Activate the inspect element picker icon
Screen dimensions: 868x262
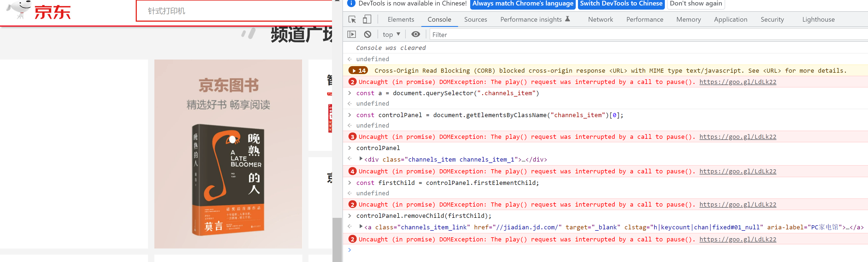[x=352, y=19]
